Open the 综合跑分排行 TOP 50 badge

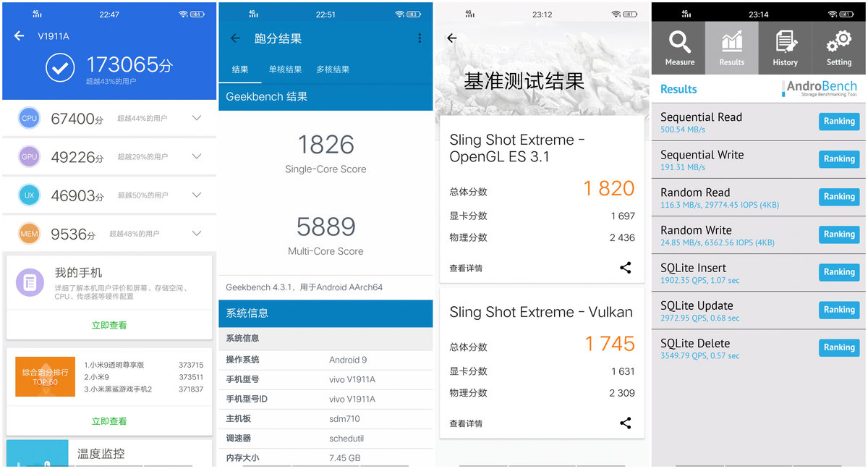pos(45,377)
